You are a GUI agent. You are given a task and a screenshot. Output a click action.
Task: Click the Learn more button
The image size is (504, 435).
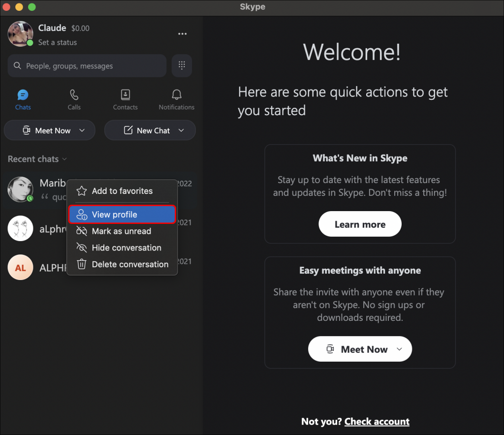click(360, 224)
